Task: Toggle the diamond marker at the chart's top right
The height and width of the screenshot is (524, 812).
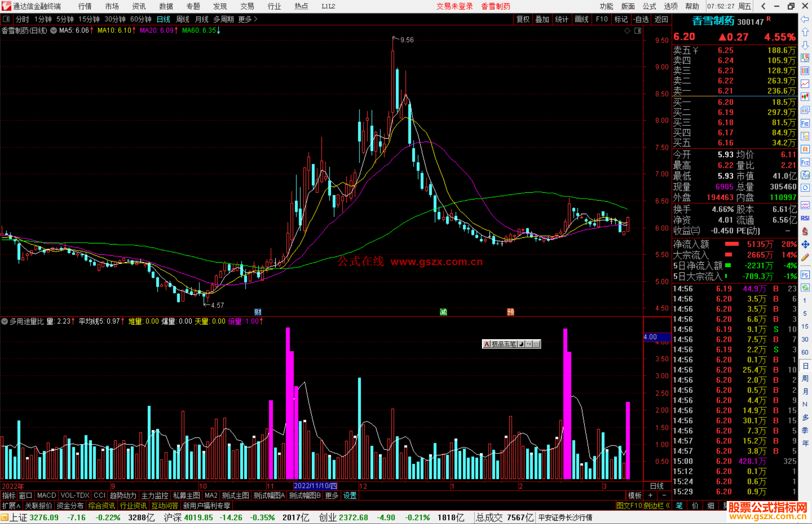Action: (627, 31)
